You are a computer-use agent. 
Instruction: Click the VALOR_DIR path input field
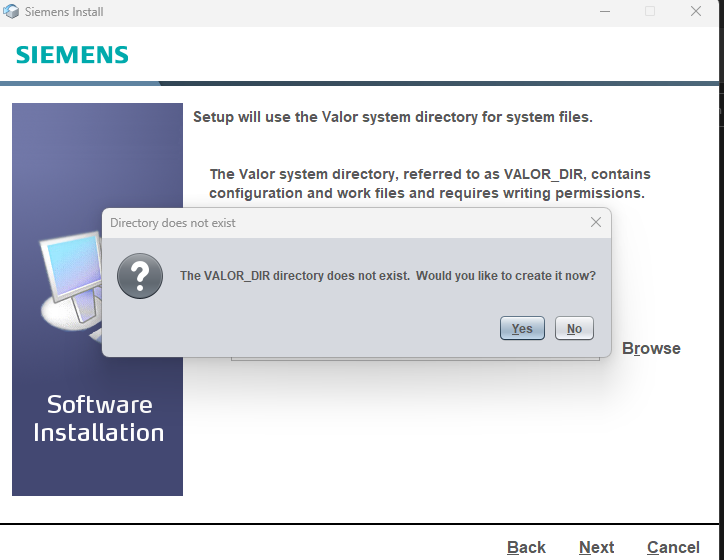point(415,358)
